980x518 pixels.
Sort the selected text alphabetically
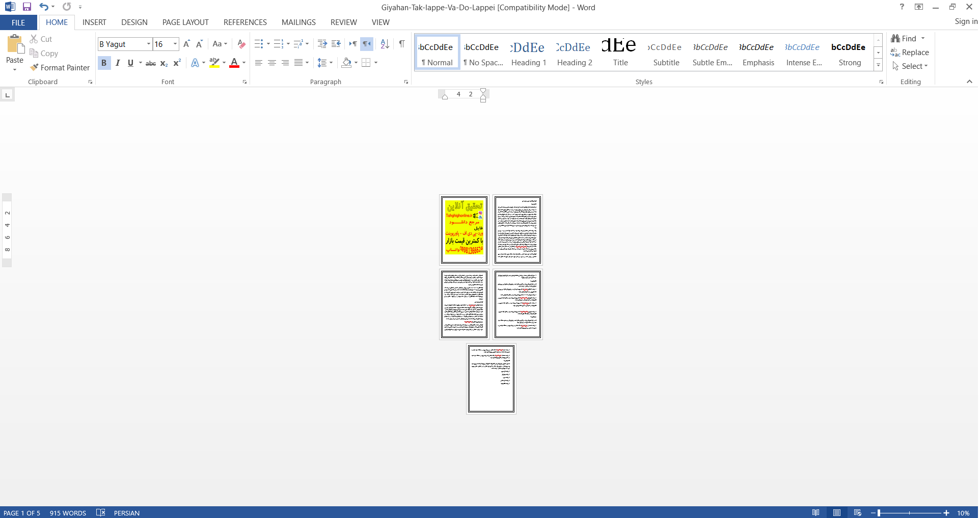[385, 44]
